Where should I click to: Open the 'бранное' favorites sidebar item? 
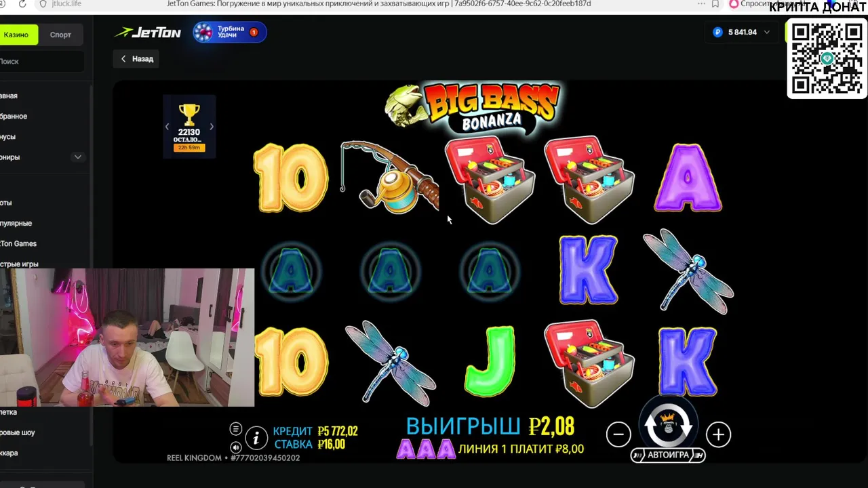[14, 117]
